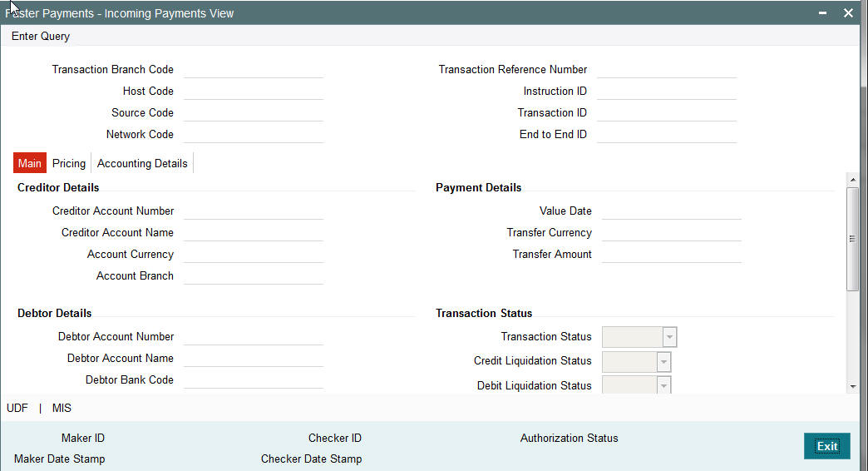Click the Value Date field
868x471 pixels.
[672, 211]
